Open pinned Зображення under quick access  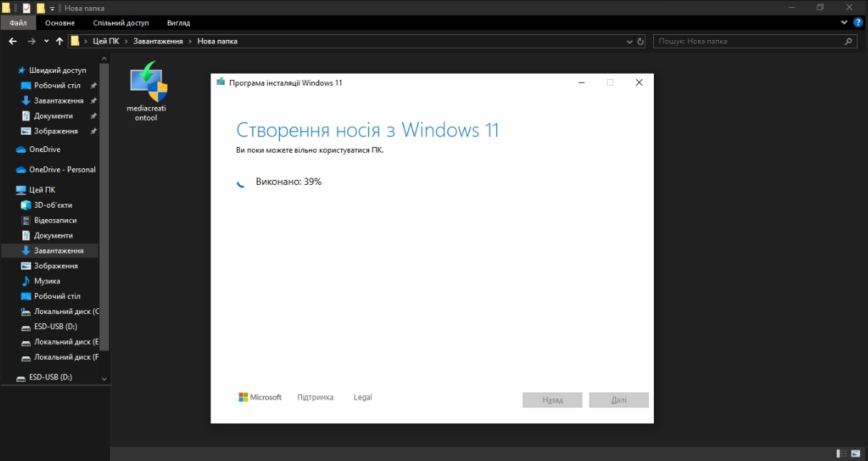coord(56,131)
